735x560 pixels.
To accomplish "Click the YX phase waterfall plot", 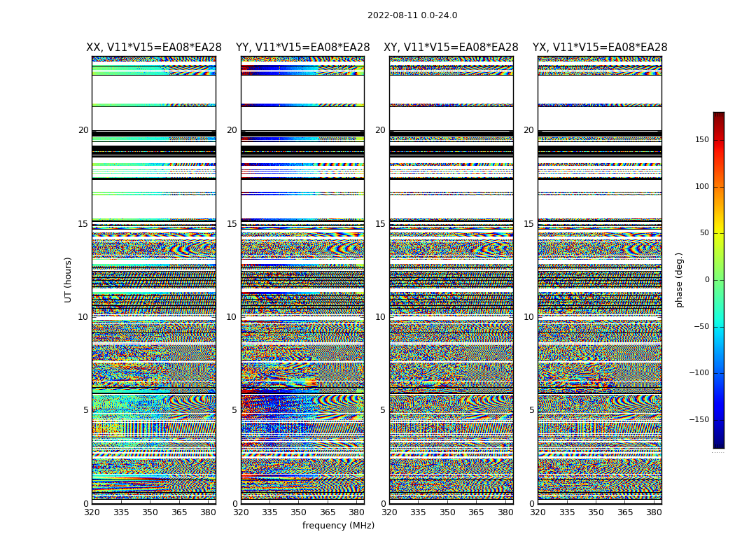I will pos(599,280).
